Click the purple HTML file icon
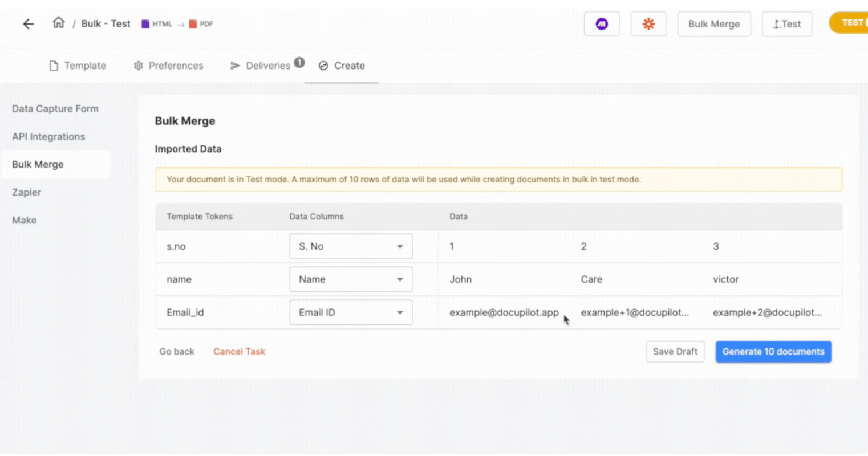The height and width of the screenshot is (456, 868). (x=145, y=24)
